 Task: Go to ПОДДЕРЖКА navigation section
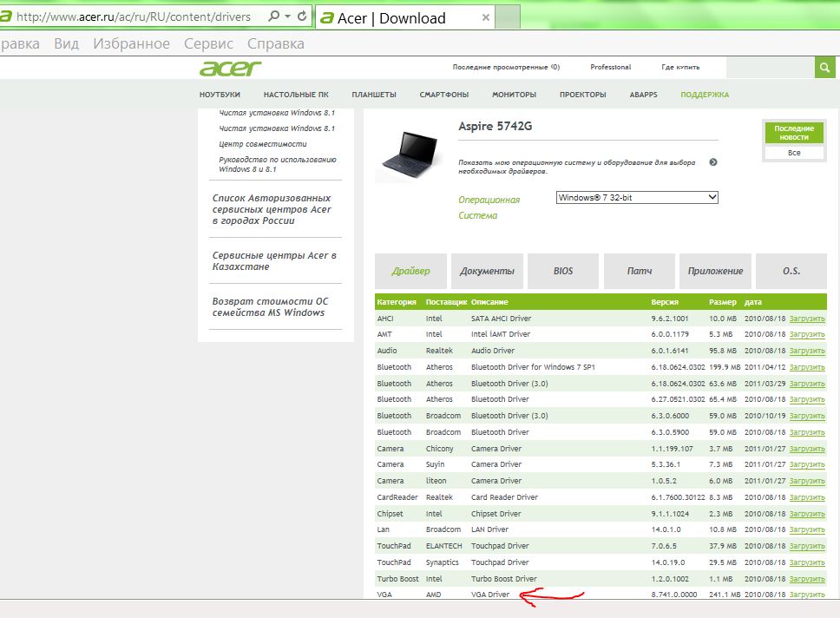coord(705,95)
